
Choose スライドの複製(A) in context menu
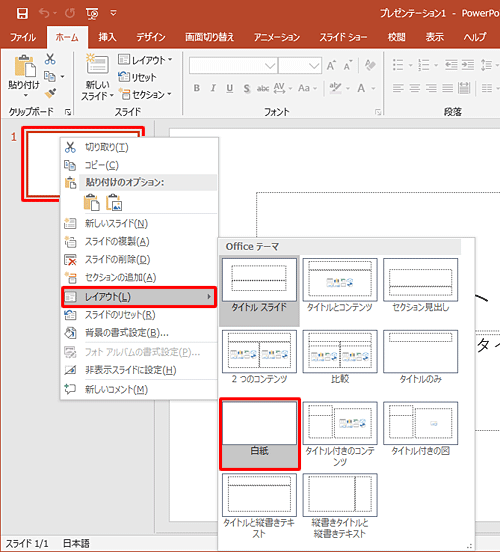(x=139, y=242)
